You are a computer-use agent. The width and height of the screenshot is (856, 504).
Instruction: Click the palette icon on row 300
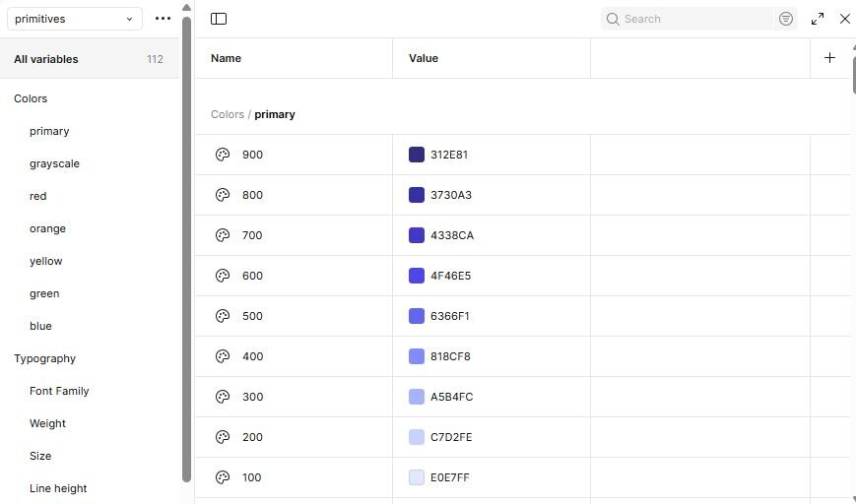pyautogui.click(x=223, y=397)
